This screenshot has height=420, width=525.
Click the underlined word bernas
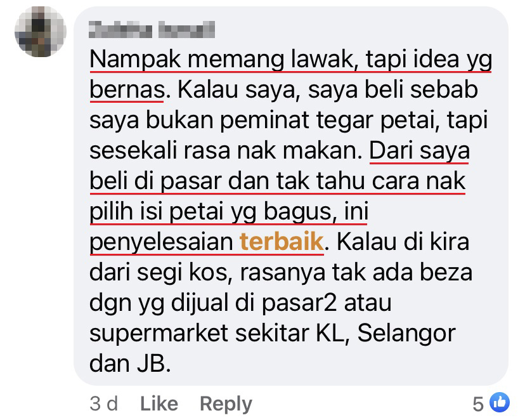pos(127,90)
